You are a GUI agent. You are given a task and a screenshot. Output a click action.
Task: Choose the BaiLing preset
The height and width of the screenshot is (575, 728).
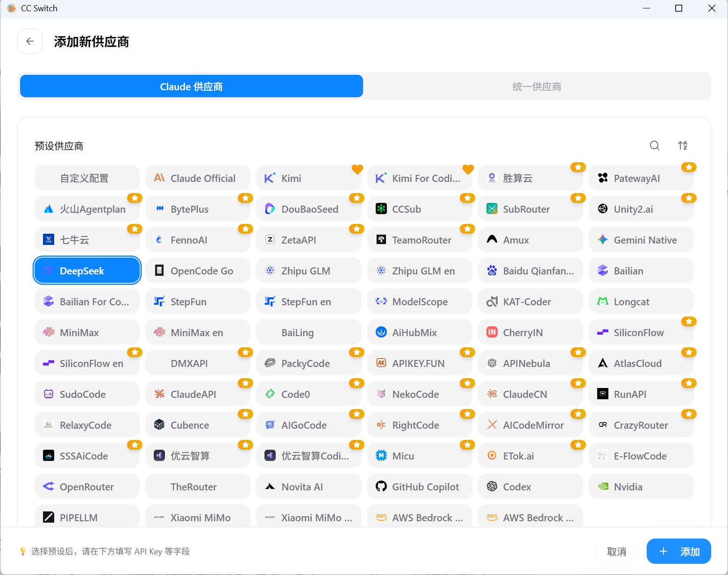click(x=309, y=332)
